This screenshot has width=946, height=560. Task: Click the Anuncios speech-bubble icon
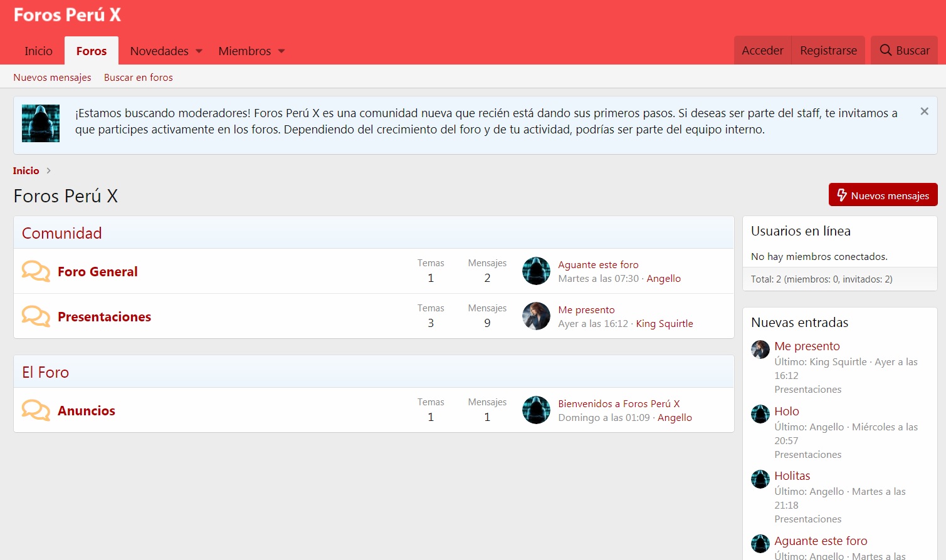pos(36,410)
